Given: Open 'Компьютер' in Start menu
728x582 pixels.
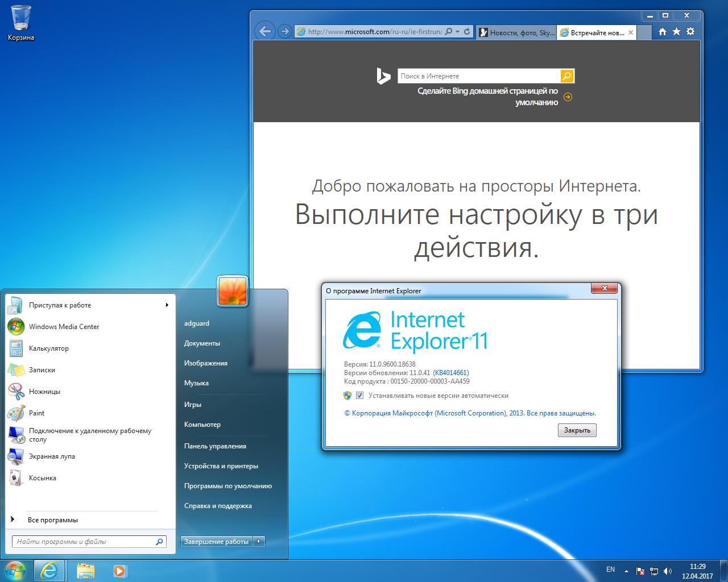Looking at the screenshot, I should [x=202, y=425].
